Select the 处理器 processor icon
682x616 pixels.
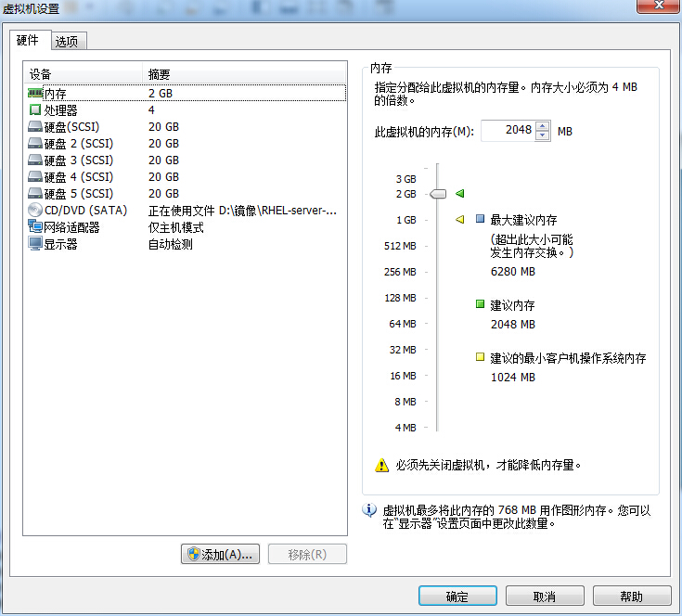pyautogui.click(x=35, y=109)
